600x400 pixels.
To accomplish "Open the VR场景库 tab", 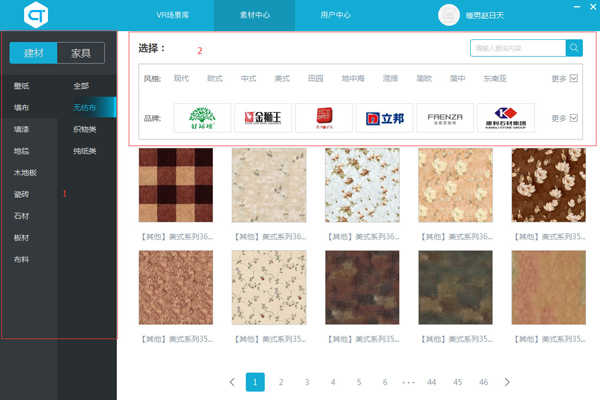I will coord(173,15).
